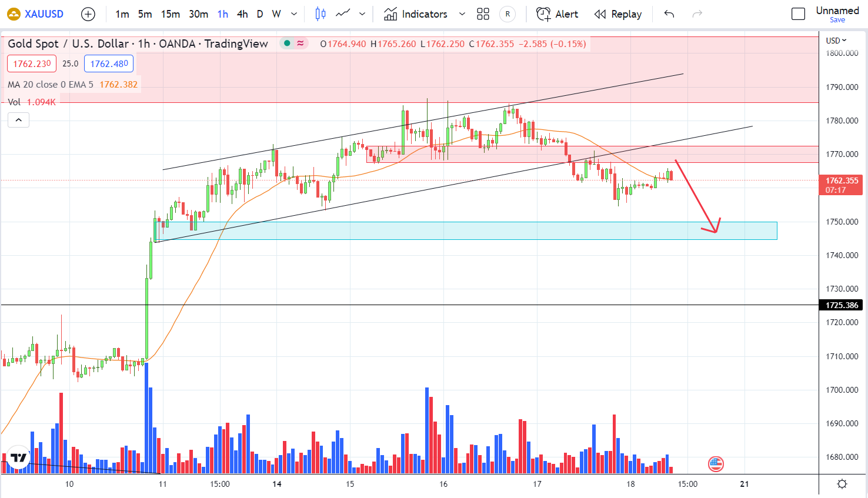The height and width of the screenshot is (498, 868).
Task: Expand chart style dropdown arrow
Action: point(362,14)
